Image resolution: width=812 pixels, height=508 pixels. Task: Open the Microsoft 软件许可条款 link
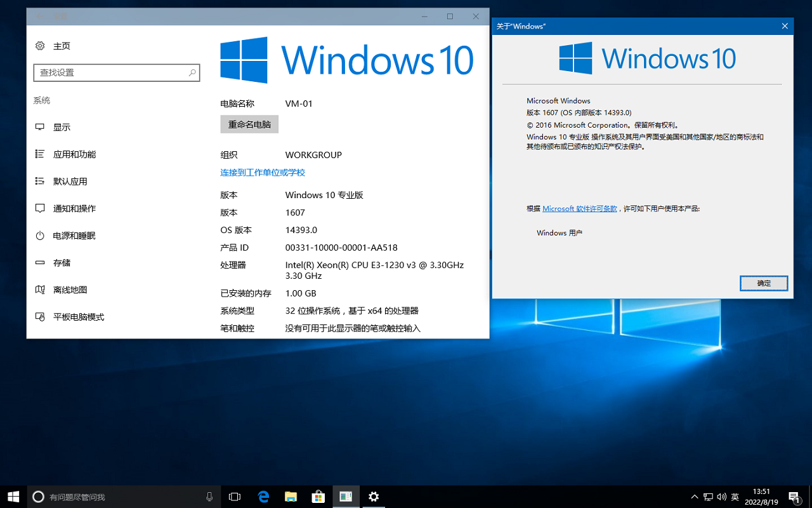(580, 208)
